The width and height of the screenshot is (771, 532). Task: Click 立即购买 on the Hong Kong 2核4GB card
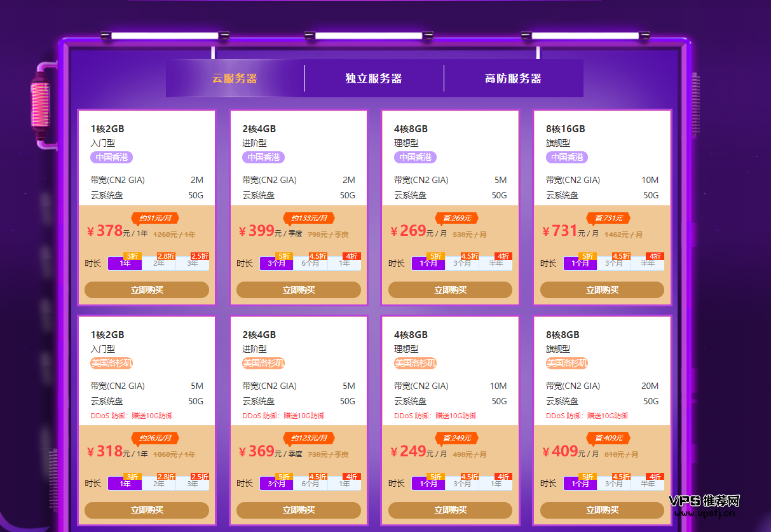point(299,290)
